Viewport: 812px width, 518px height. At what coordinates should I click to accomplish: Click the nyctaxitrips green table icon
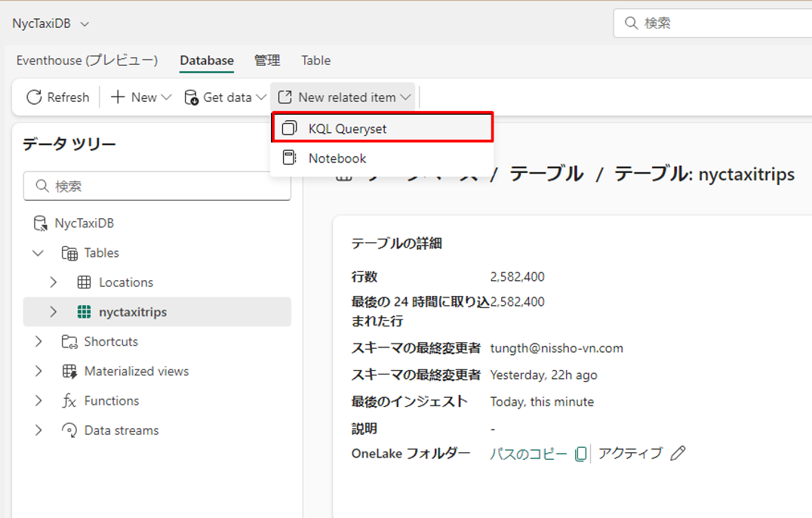point(85,312)
